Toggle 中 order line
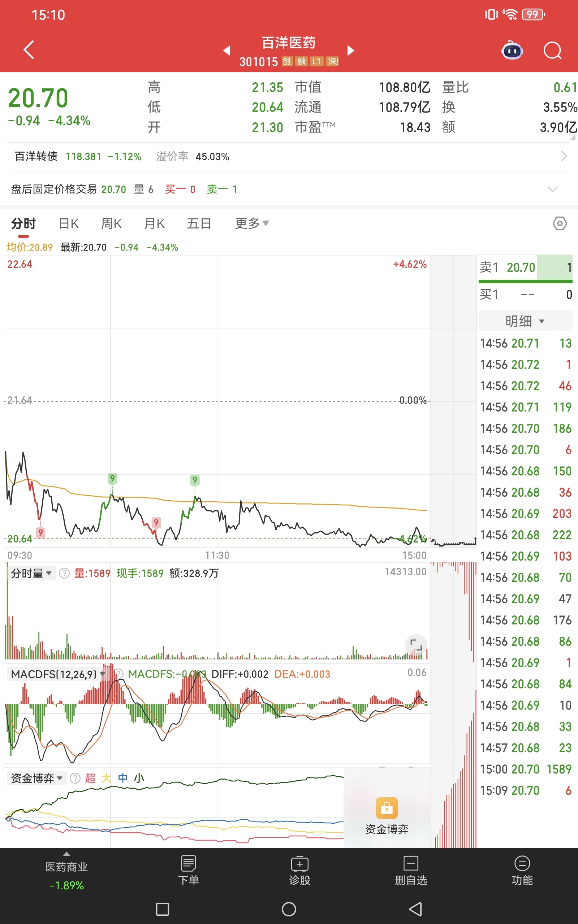Screen dimensions: 578x924 [x=123, y=778]
